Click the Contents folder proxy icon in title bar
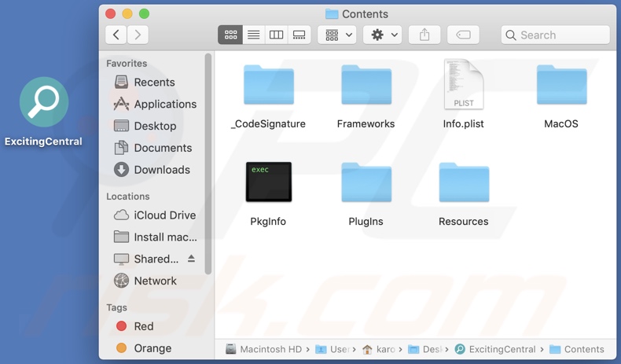The width and height of the screenshot is (621, 364). (x=332, y=14)
